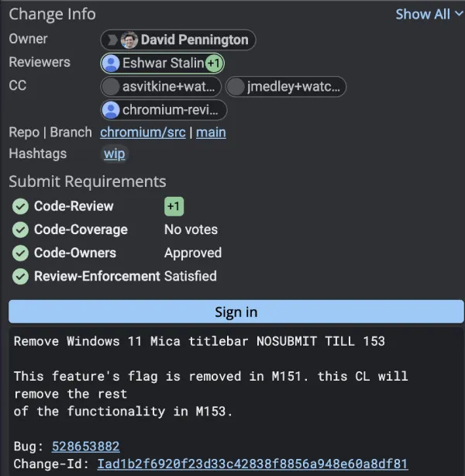The height and width of the screenshot is (476, 465).
Task: Open the chromium/src repo link
Action: pos(143,133)
